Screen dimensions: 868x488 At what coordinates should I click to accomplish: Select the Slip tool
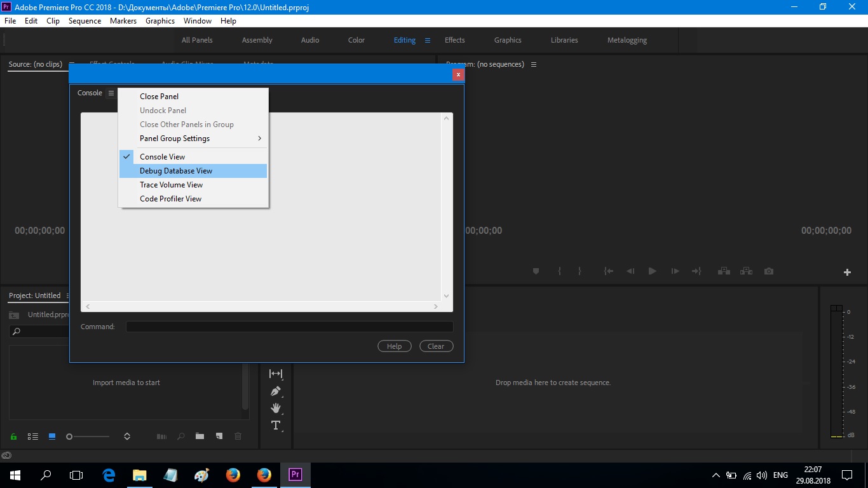pos(276,374)
